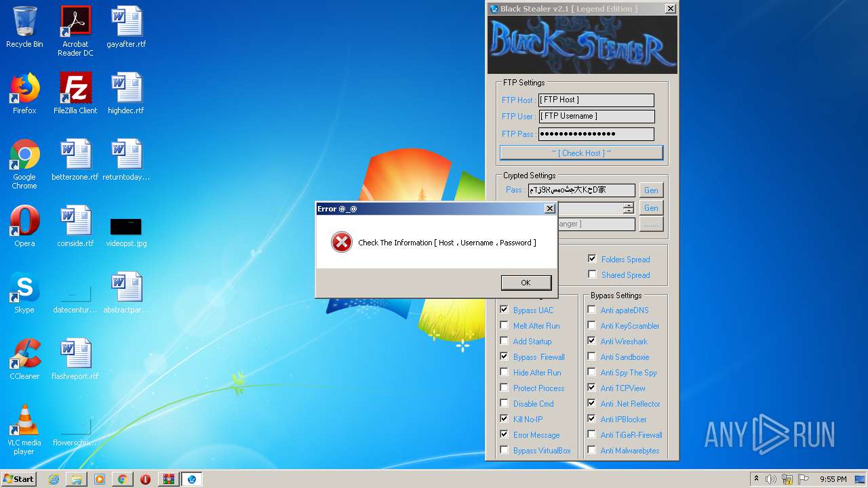
Task: Open Opera from the taskbar
Action: (145, 479)
